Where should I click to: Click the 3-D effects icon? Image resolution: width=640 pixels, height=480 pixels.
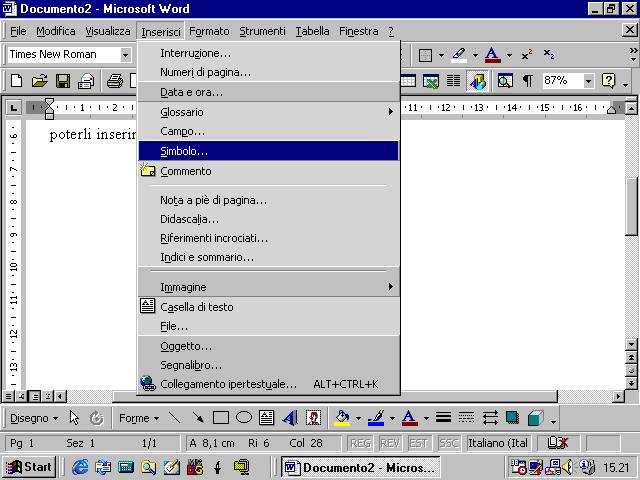click(536, 418)
